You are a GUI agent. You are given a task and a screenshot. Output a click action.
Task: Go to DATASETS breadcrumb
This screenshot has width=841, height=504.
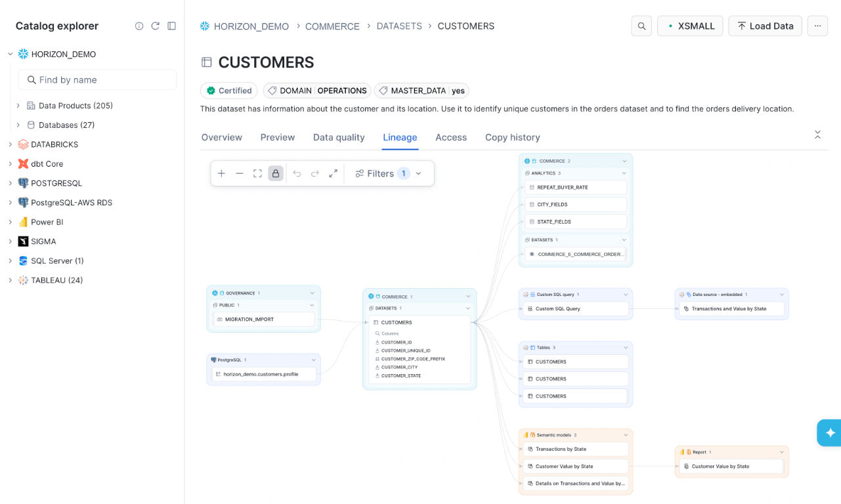(399, 26)
